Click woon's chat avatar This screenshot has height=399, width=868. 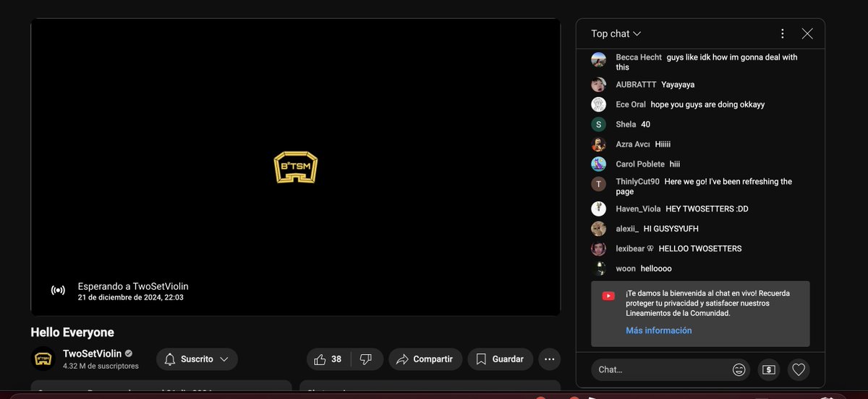coord(598,269)
